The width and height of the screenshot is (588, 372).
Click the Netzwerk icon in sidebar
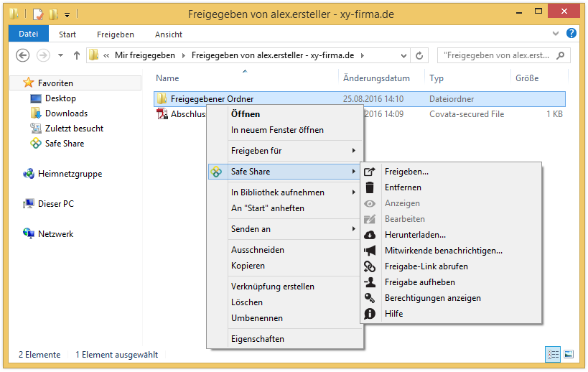[29, 233]
